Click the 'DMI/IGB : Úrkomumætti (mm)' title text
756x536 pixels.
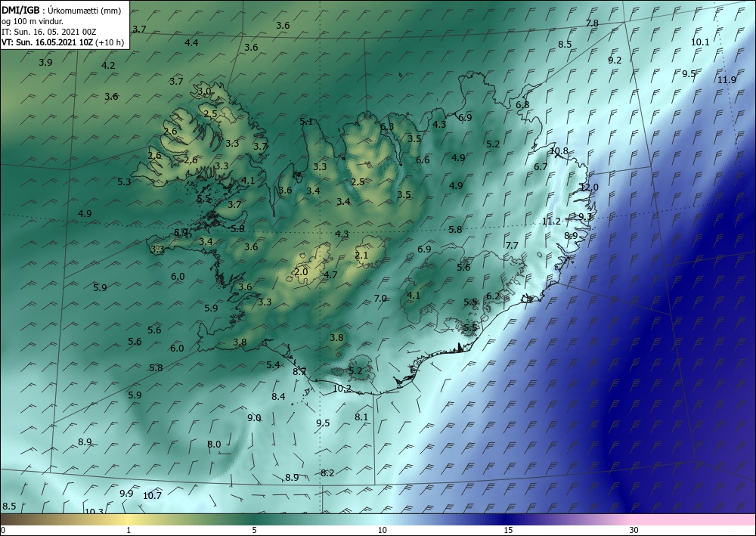point(61,11)
